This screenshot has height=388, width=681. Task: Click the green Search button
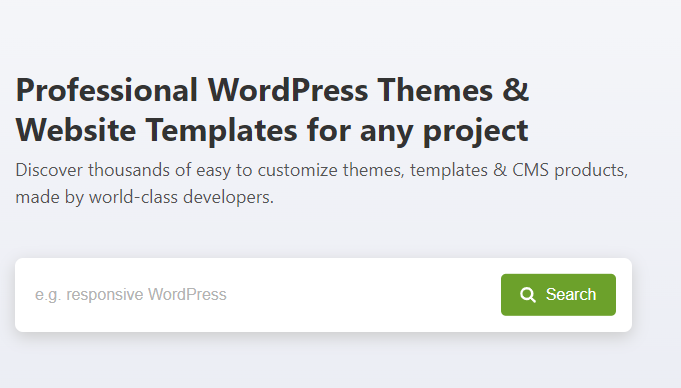coord(558,295)
